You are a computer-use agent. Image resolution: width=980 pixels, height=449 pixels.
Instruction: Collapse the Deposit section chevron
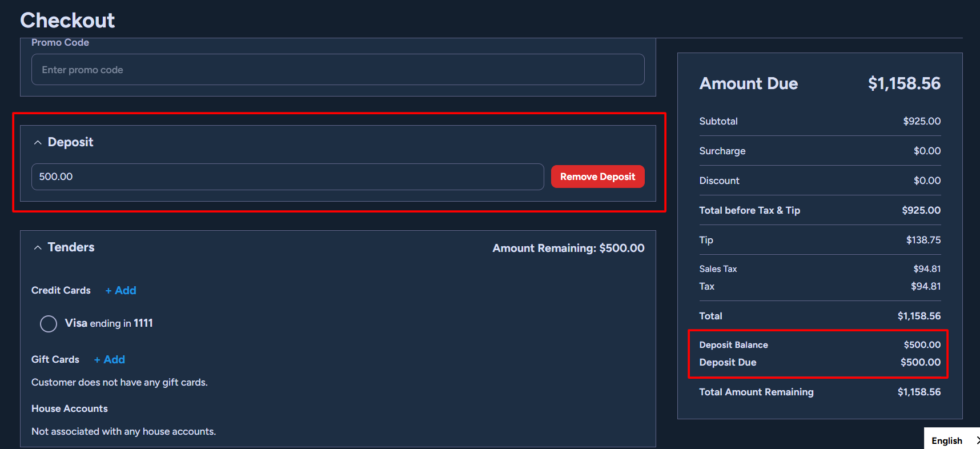pyautogui.click(x=38, y=142)
